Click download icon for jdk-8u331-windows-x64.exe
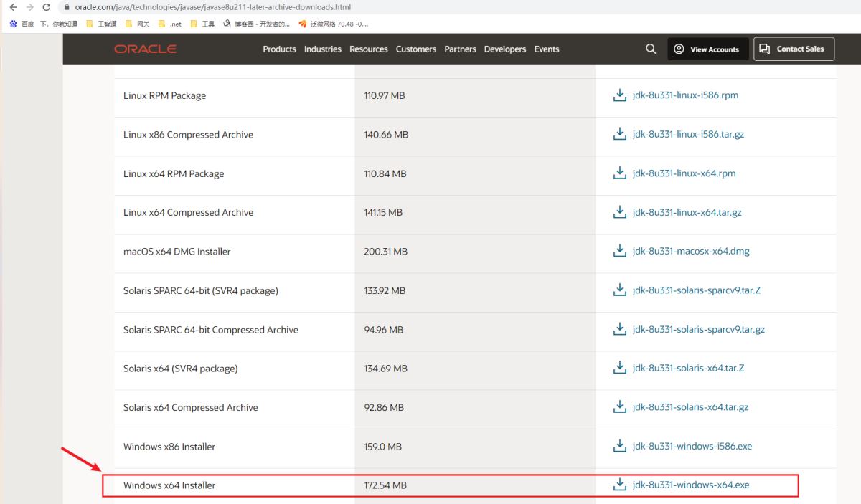The image size is (861, 504). [620, 485]
